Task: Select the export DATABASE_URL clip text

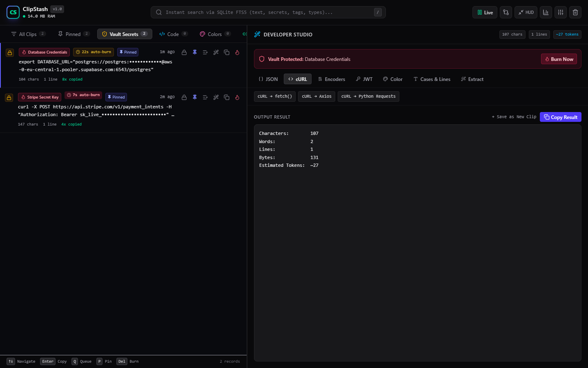Action: click(96, 66)
